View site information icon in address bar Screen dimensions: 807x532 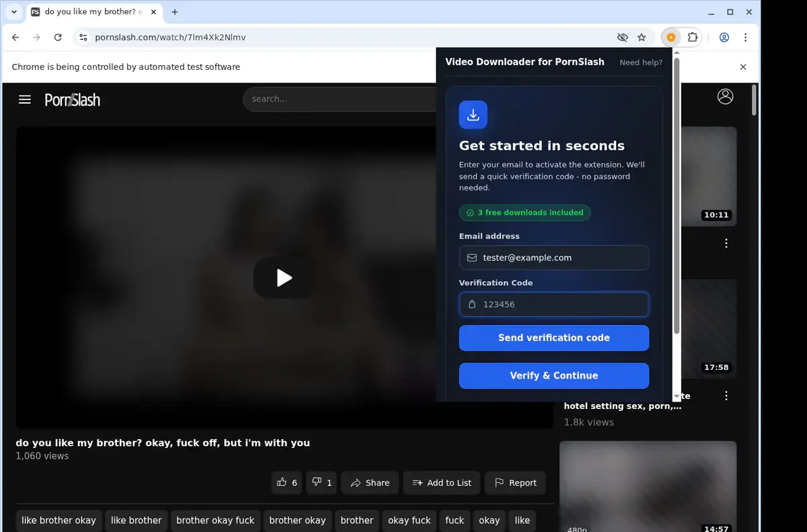[83, 38]
